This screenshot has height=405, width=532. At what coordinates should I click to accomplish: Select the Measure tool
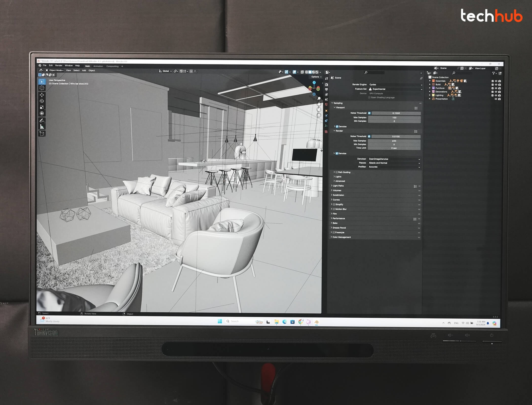[42, 127]
